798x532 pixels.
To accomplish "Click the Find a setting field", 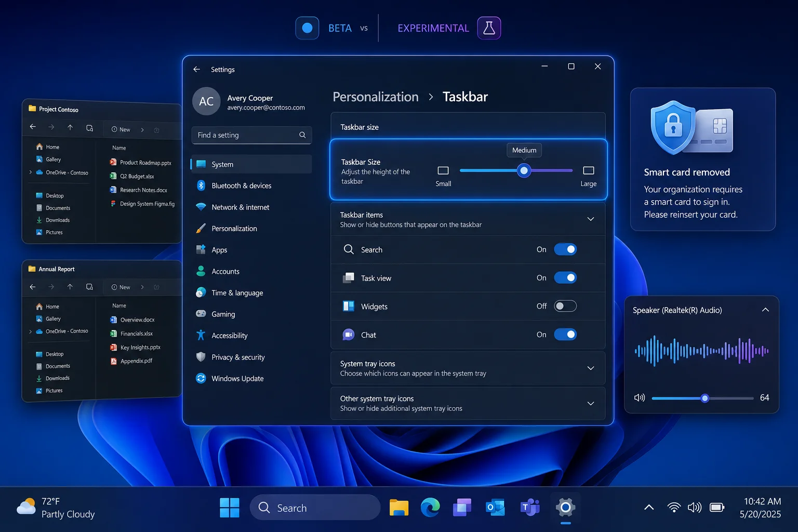I will tap(251, 135).
